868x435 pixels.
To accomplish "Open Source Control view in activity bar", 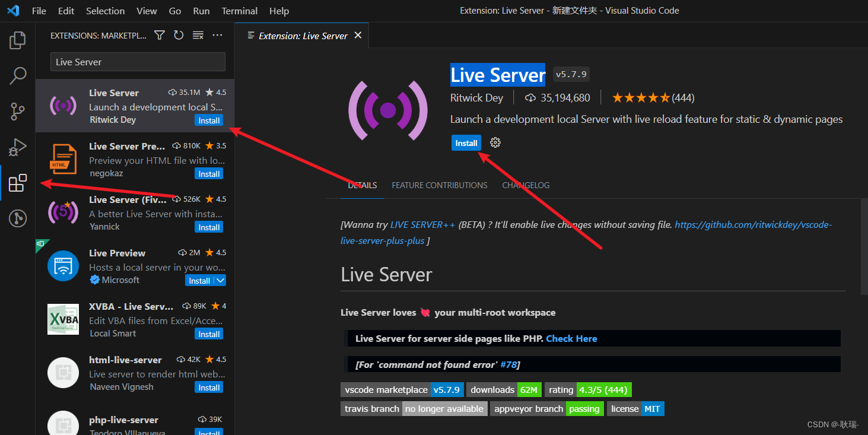I will click(18, 111).
